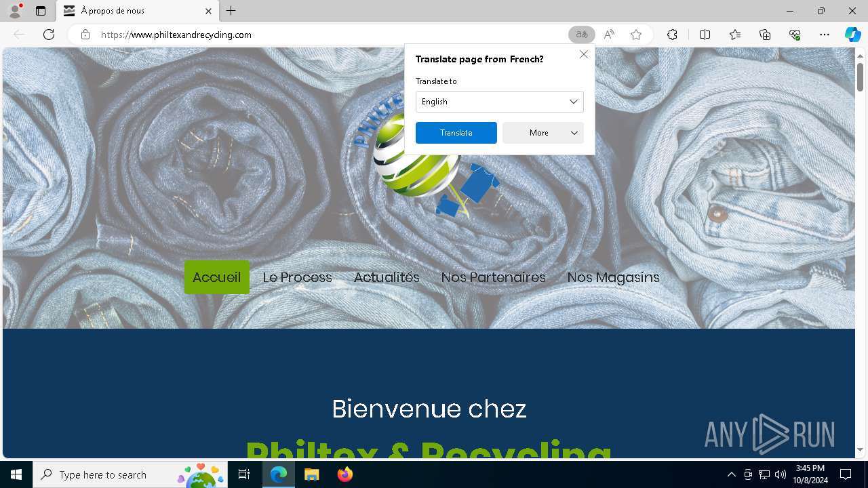The width and height of the screenshot is (868, 488).
Task: Enable split screen view
Action: tap(705, 35)
